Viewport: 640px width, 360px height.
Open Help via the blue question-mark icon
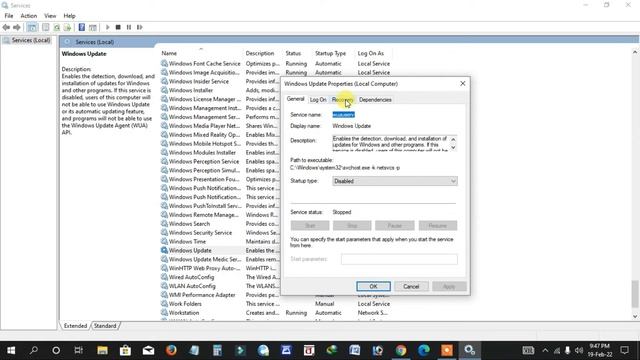82,27
